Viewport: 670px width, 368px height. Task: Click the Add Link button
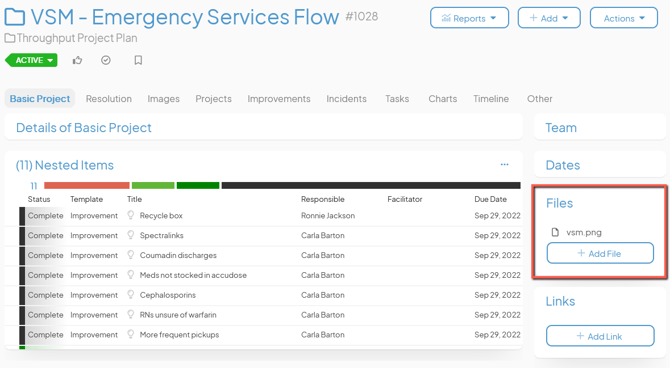600,336
